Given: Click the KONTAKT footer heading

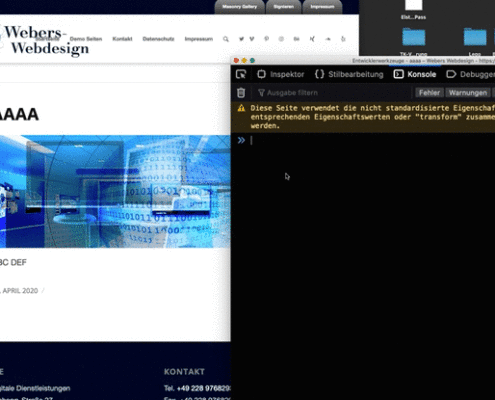Looking at the screenshot, I should (x=184, y=372).
